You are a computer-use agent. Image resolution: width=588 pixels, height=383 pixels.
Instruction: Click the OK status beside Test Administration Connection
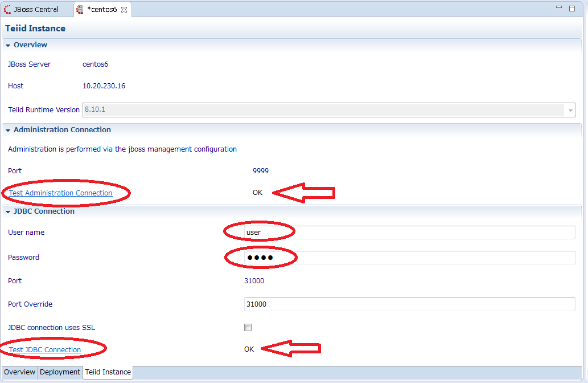point(258,193)
